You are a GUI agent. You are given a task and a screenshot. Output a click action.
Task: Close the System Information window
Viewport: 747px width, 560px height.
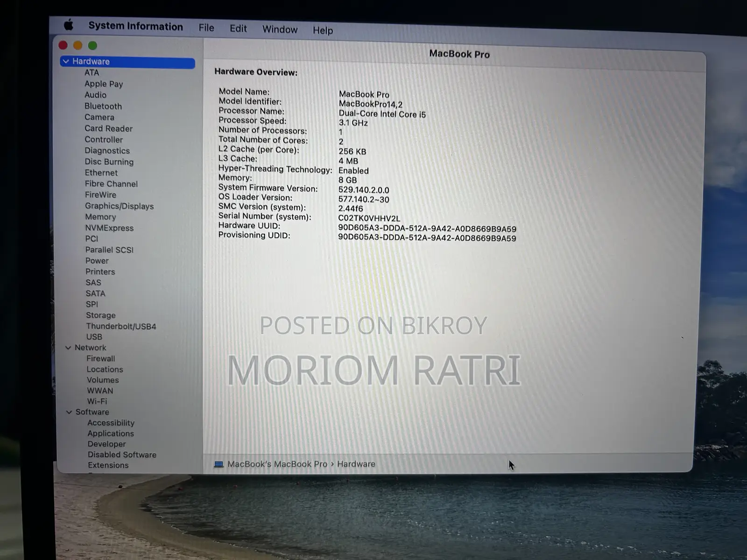tap(63, 45)
